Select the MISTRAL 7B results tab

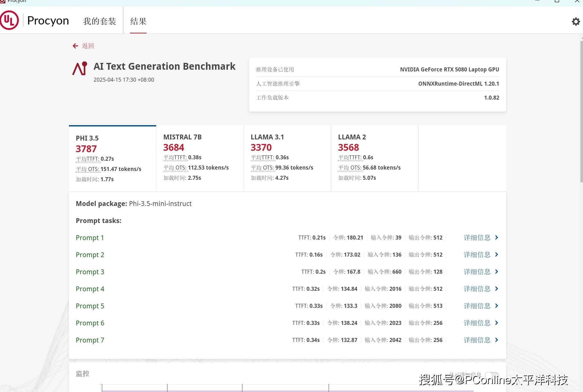coord(200,157)
